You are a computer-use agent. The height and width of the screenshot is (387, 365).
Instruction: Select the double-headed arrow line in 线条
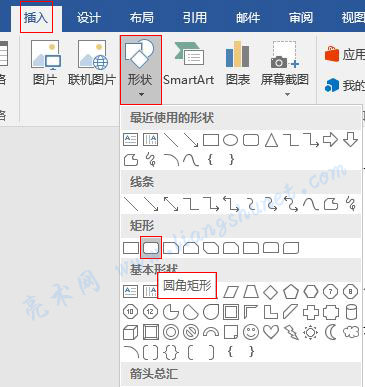171,204
